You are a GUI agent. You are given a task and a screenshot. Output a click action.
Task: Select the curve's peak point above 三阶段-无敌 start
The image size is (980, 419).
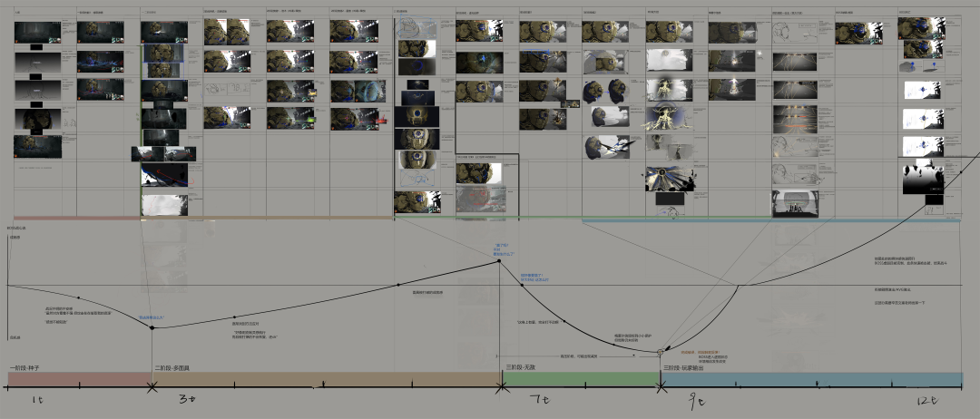pyautogui.click(x=499, y=260)
